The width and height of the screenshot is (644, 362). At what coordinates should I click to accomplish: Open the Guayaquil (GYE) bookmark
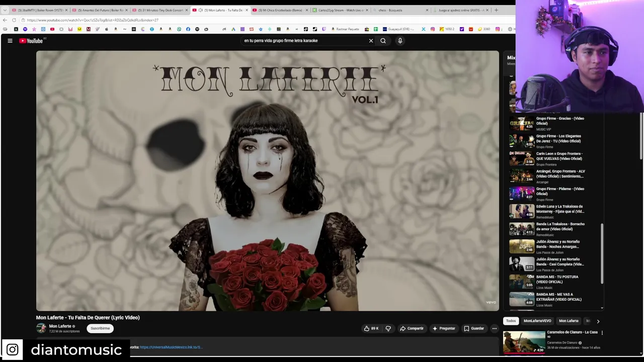(x=398, y=29)
